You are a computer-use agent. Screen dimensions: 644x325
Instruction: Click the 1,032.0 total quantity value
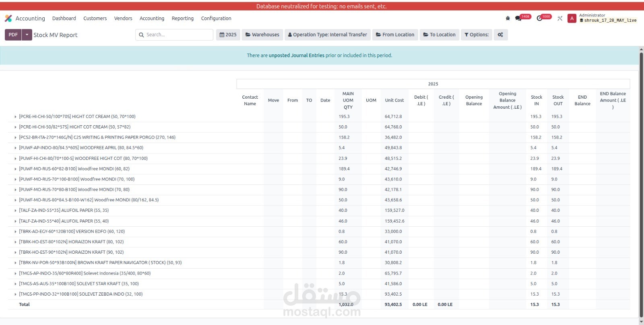346,304
